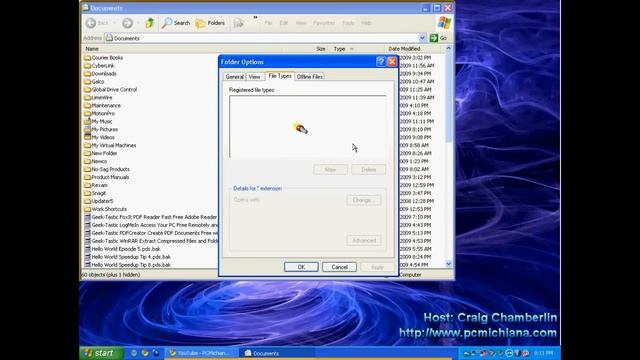Image resolution: width=640 pixels, height=360 pixels.
Task: Click scrollbar down arrow in file list
Action: coord(449,264)
